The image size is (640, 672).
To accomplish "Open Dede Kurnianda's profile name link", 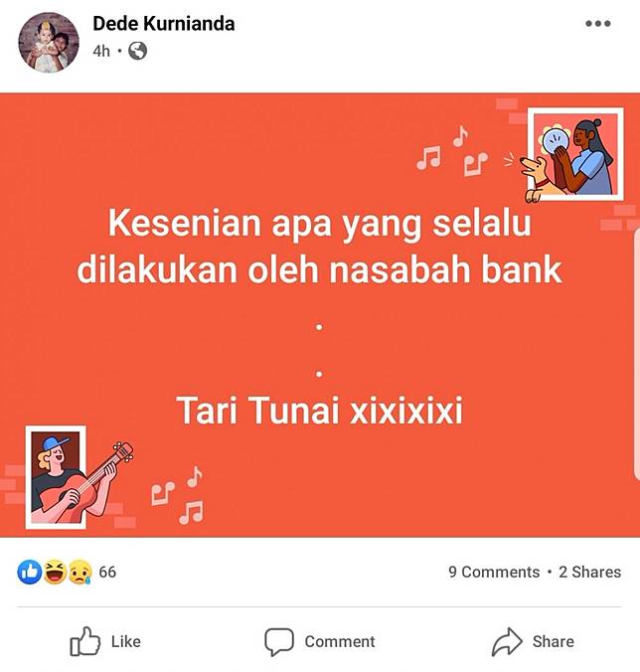I will coord(164,23).
